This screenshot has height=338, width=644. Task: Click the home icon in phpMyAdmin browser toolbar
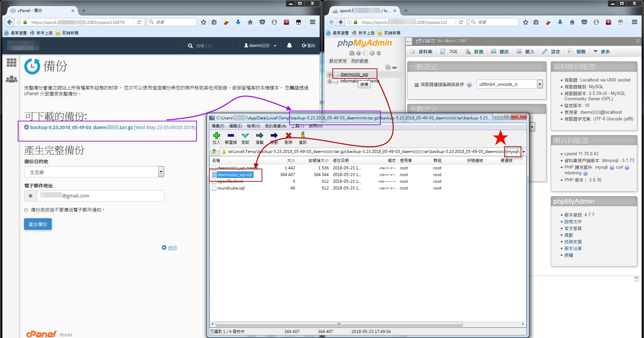point(572,22)
